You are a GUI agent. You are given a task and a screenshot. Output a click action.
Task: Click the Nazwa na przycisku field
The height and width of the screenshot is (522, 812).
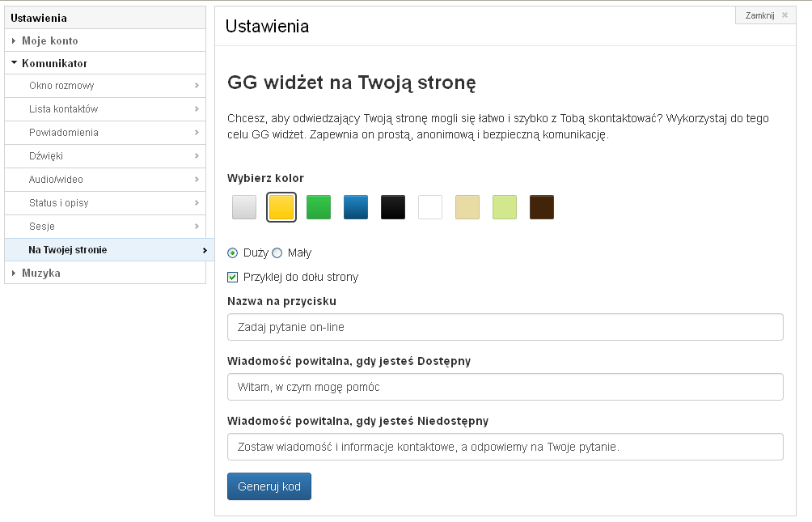pos(505,327)
